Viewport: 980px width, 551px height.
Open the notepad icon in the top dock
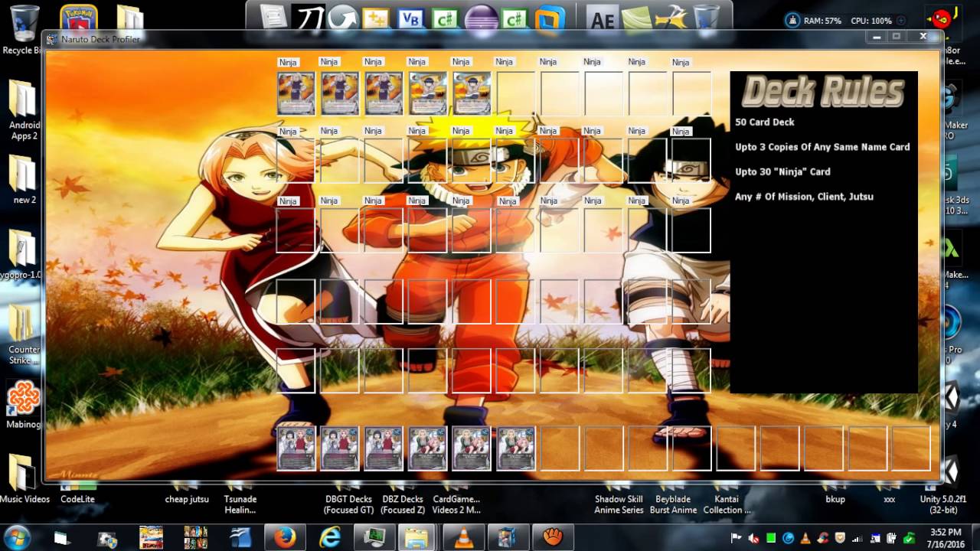tap(273, 17)
